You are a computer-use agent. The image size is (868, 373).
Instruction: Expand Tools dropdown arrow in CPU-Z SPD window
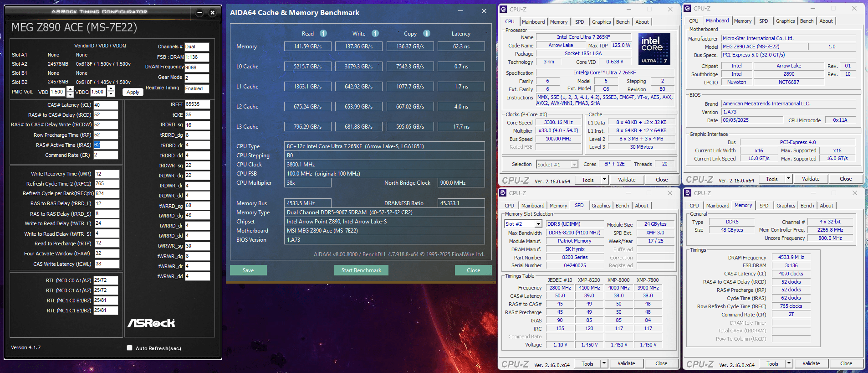604,363
